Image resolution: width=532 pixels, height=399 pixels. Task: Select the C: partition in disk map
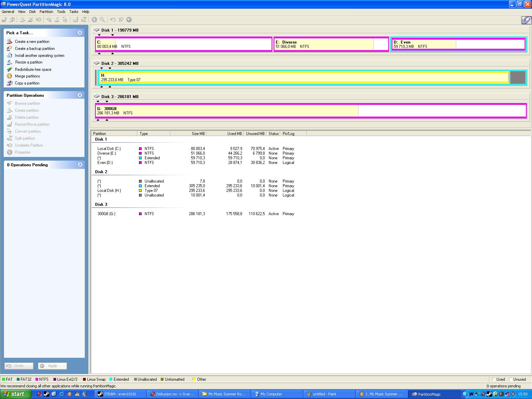(x=184, y=44)
